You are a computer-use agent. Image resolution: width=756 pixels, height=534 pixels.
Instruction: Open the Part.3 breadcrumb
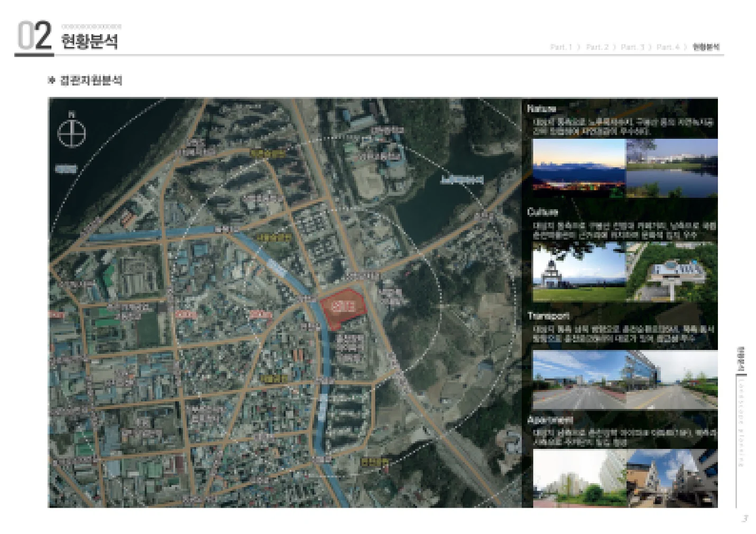pos(633,47)
